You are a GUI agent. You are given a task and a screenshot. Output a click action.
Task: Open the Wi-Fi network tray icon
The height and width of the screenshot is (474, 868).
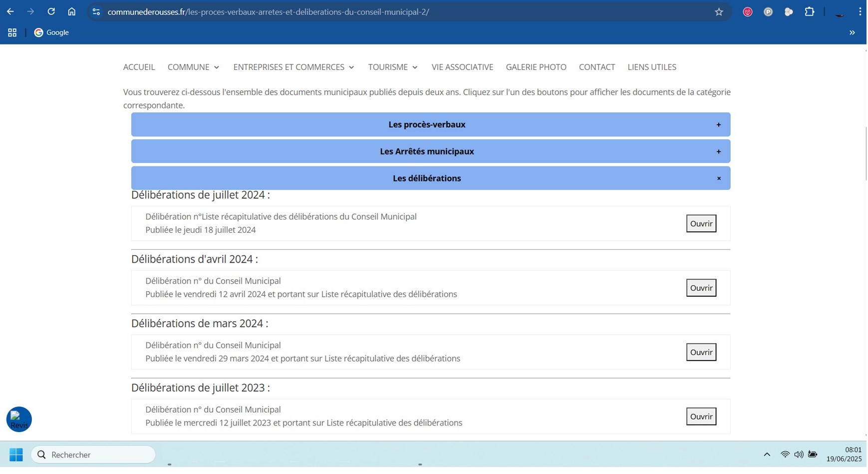pyautogui.click(x=785, y=455)
